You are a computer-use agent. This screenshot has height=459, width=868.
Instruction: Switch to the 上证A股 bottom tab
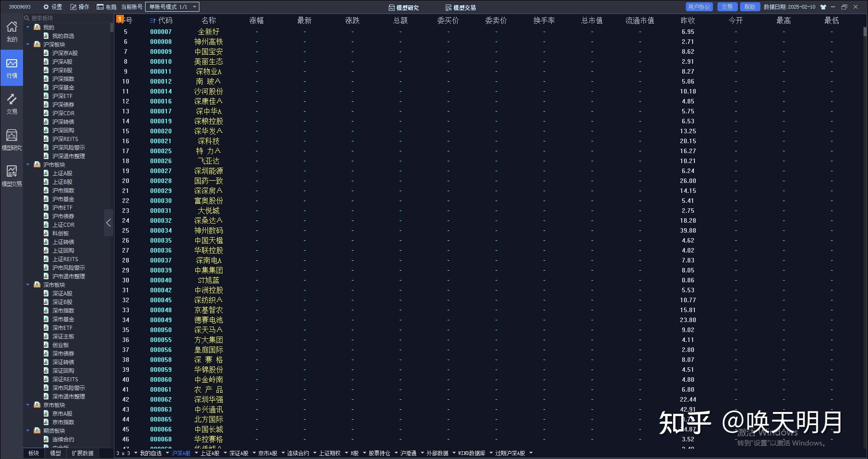tap(210, 453)
